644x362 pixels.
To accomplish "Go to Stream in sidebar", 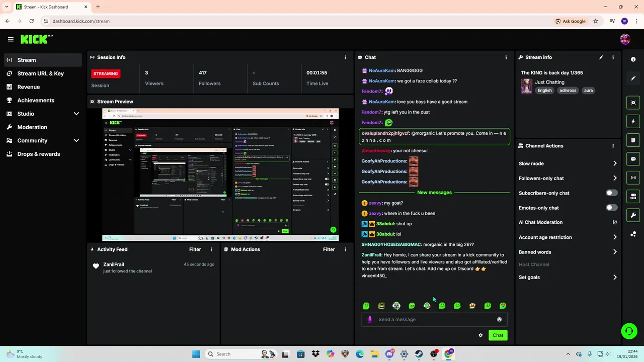I will pos(43,60).
